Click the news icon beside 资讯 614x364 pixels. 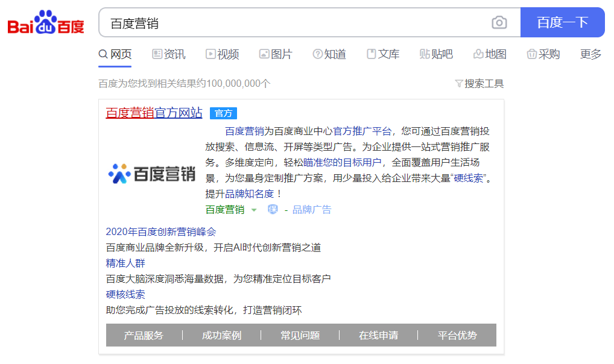pos(157,54)
